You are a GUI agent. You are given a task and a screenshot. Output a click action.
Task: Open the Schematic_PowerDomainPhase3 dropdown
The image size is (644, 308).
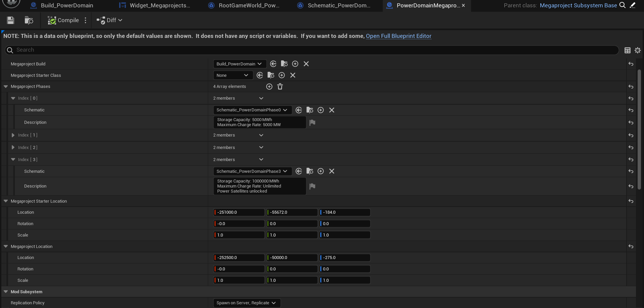click(252, 171)
